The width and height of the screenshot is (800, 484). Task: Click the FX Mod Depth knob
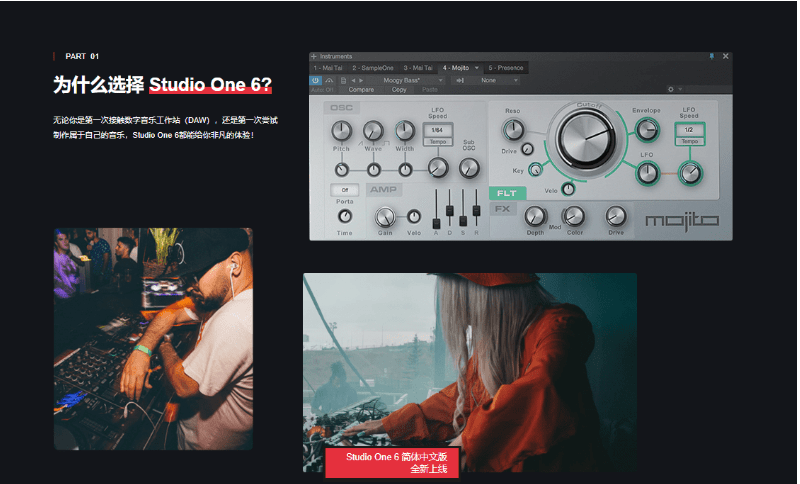[x=535, y=217]
